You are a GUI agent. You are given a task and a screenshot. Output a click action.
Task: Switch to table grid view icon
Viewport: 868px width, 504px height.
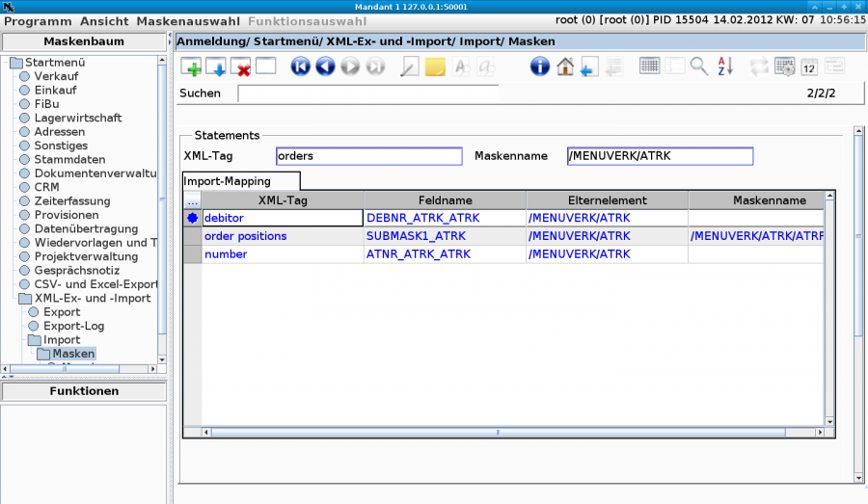click(649, 66)
